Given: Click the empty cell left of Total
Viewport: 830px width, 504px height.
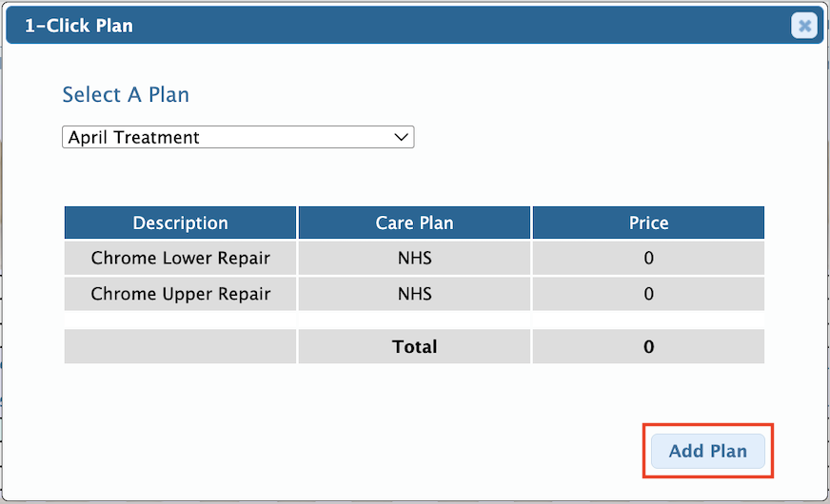Looking at the screenshot, I should pyautogui.click(x=181, y=347).
